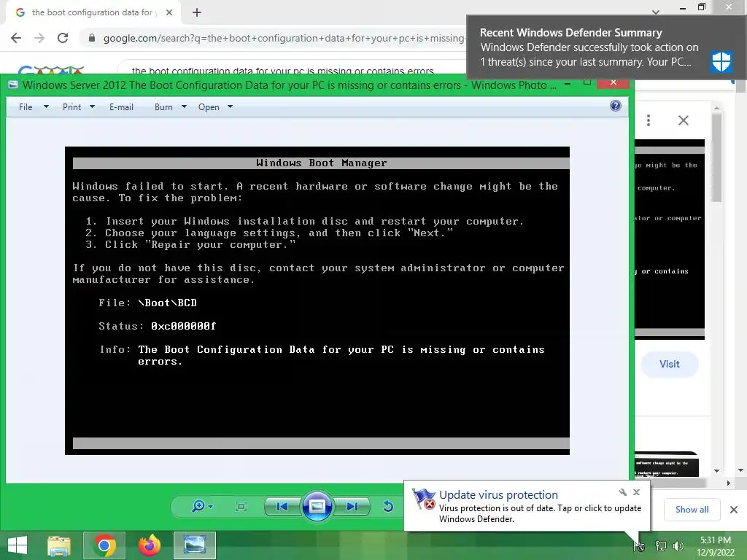Click Photo Viewer taskbar button
Screen dimensions: 747x560
click(x=194, y=545)
